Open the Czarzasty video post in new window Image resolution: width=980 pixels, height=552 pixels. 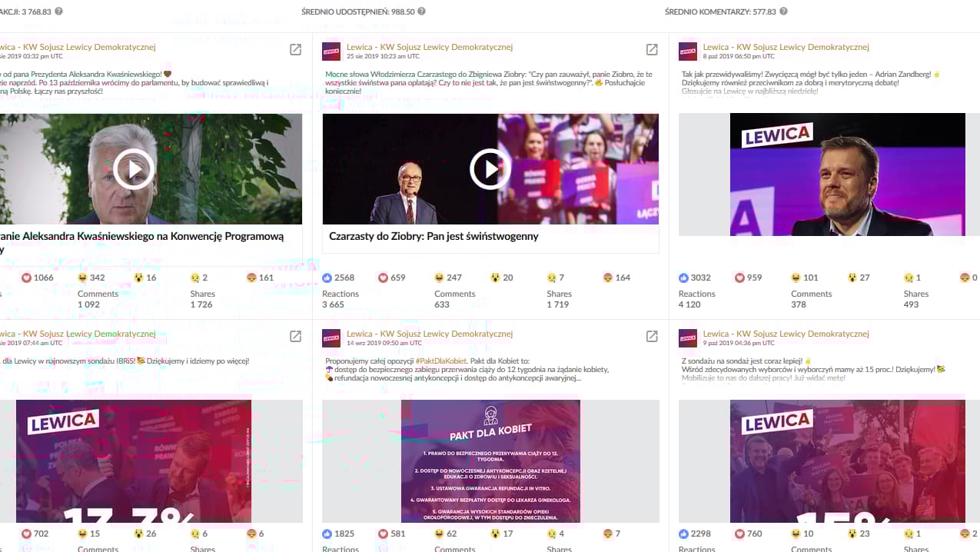pyautogui.click(x=652, y=50)
